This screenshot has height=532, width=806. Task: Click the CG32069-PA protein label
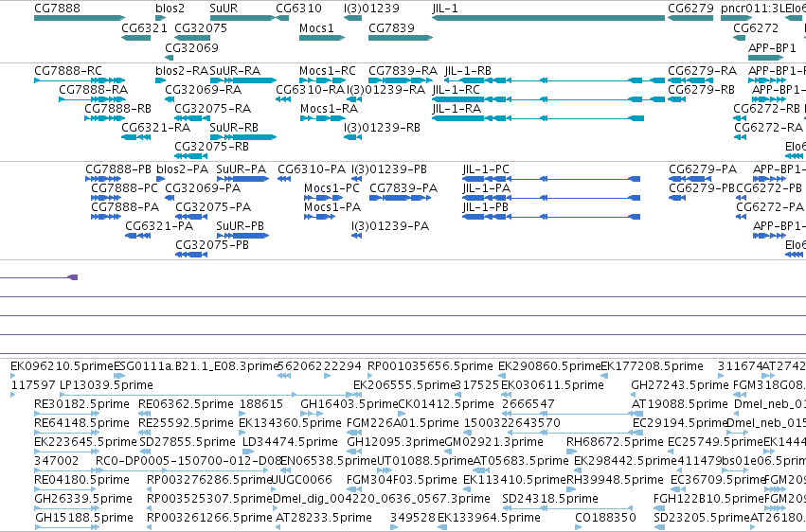point(203,188)
